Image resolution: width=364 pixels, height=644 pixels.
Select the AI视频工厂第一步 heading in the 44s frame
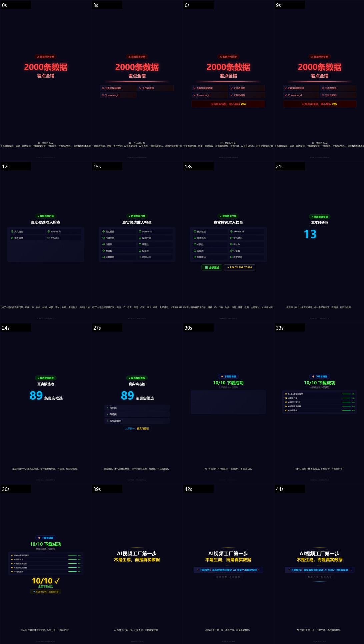(320, 553)
